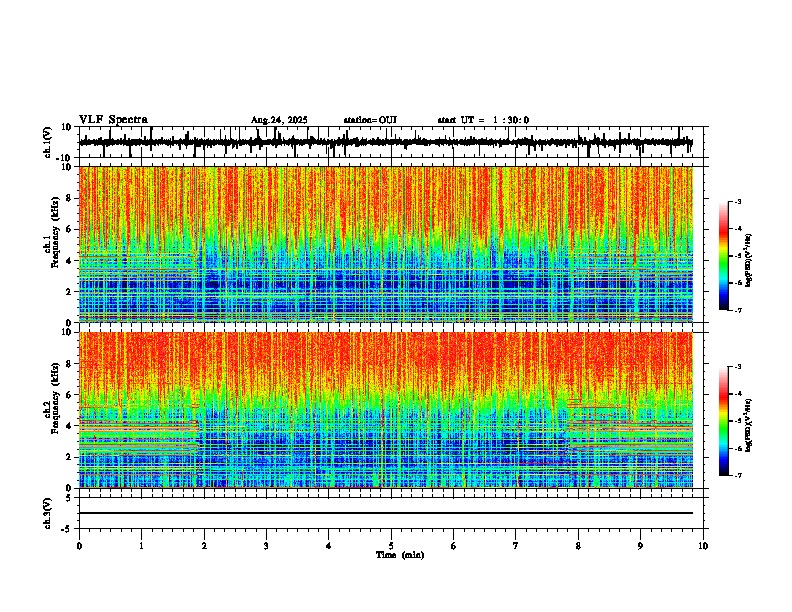Click the 6 kHz tick label on ch.2 axis
This screenshot has height=612, width=792.
(x=69, y=395)
